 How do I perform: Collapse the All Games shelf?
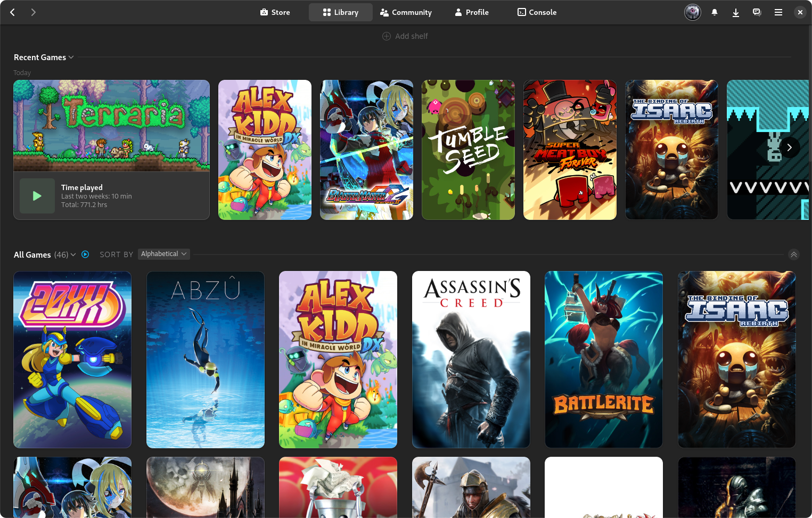tap(793, 254)
